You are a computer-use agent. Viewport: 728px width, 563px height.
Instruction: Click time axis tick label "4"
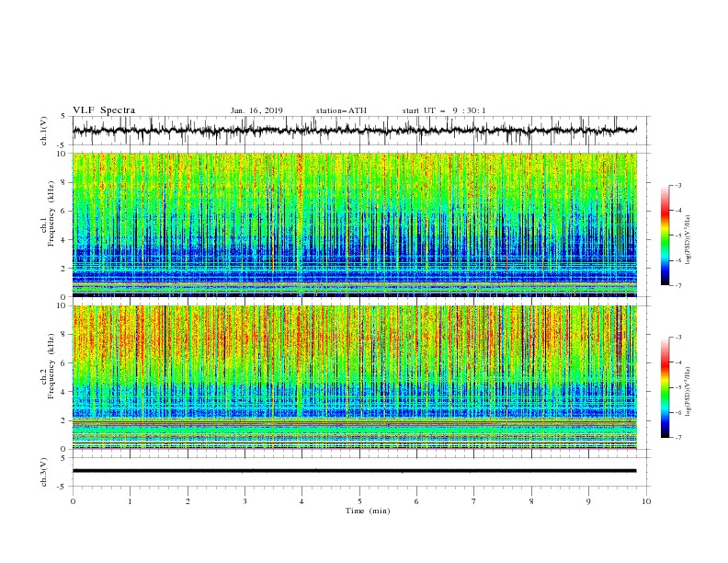coord(302,501)
